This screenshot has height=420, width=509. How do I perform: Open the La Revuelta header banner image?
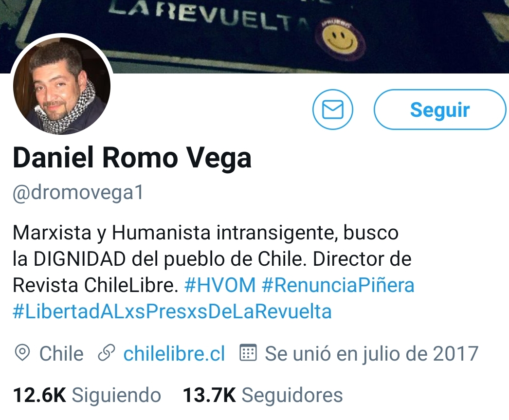(x=254, y=37)
